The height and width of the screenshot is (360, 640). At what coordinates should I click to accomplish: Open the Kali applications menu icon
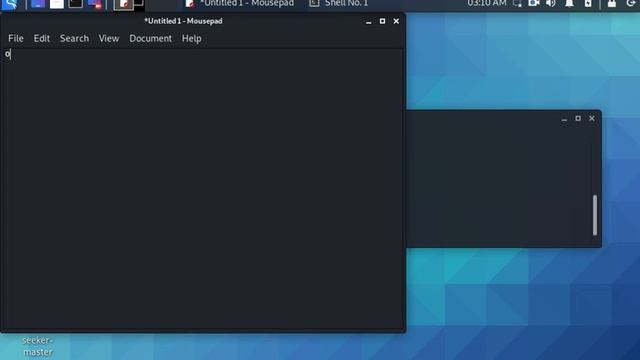tap(10, 4)
